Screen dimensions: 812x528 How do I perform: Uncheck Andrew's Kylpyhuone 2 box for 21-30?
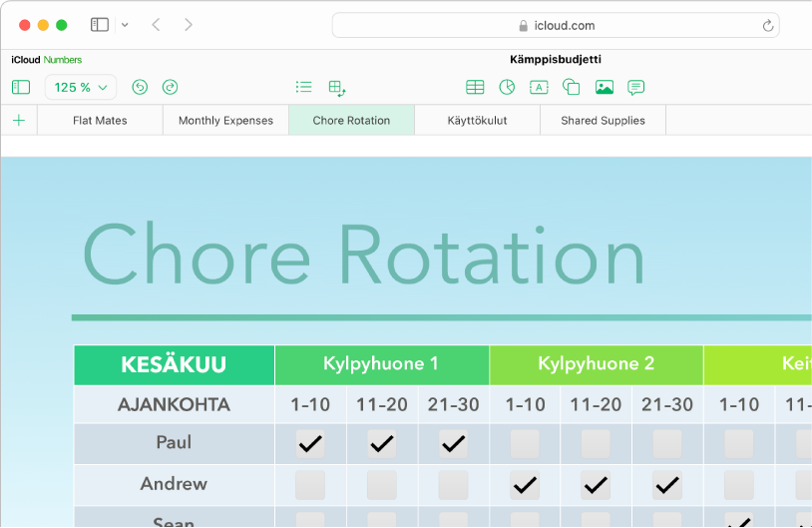click(667, 485)
